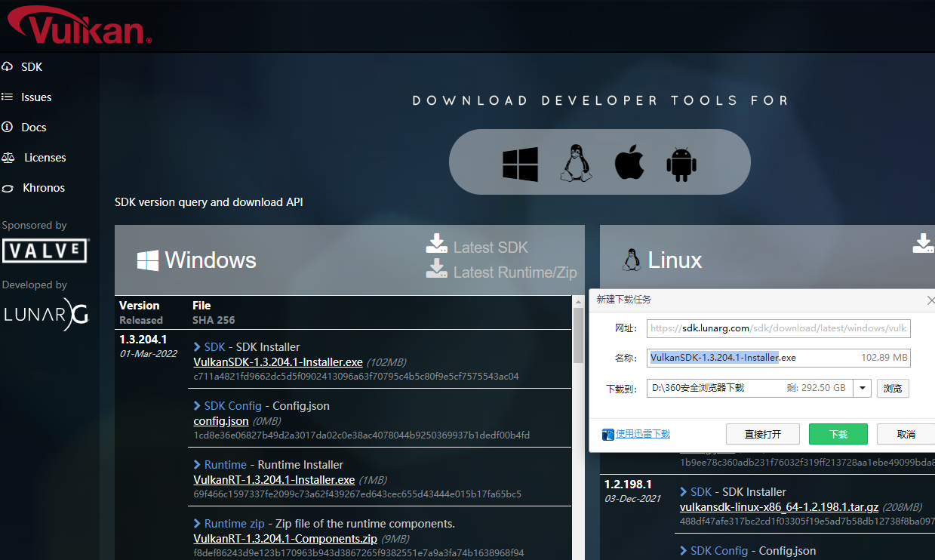Expand the SDK Config chevron in Windows
The height and width of the screenshot is (560, 935).
click(198, 406)
